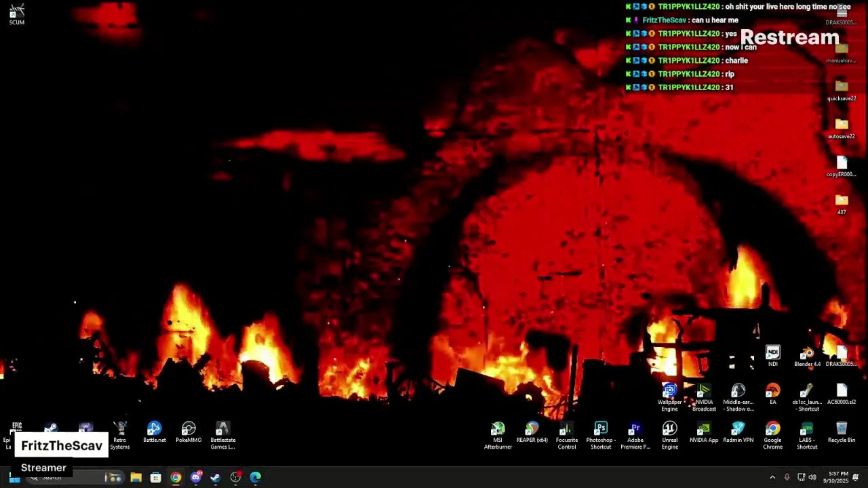The image size is (868, 488).
Task: Open the Retro Systems desktop shortcut
Action: (120, 435)
